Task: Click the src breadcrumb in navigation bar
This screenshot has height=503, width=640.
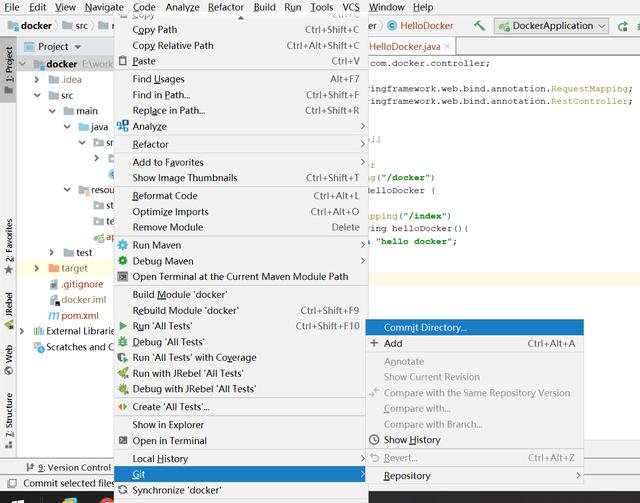Action: pyautogui.click(x=75, y=26)
